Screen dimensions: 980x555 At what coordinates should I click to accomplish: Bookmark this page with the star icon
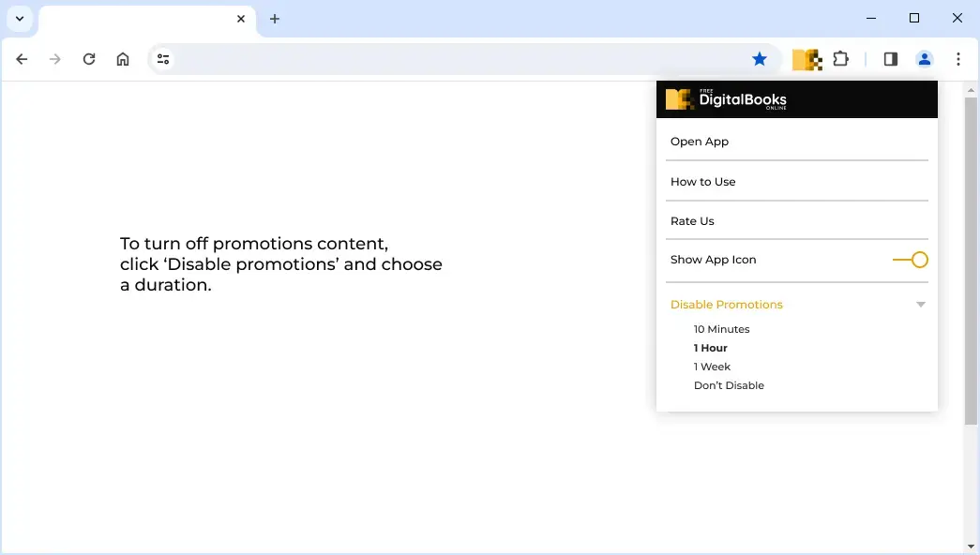760,58
